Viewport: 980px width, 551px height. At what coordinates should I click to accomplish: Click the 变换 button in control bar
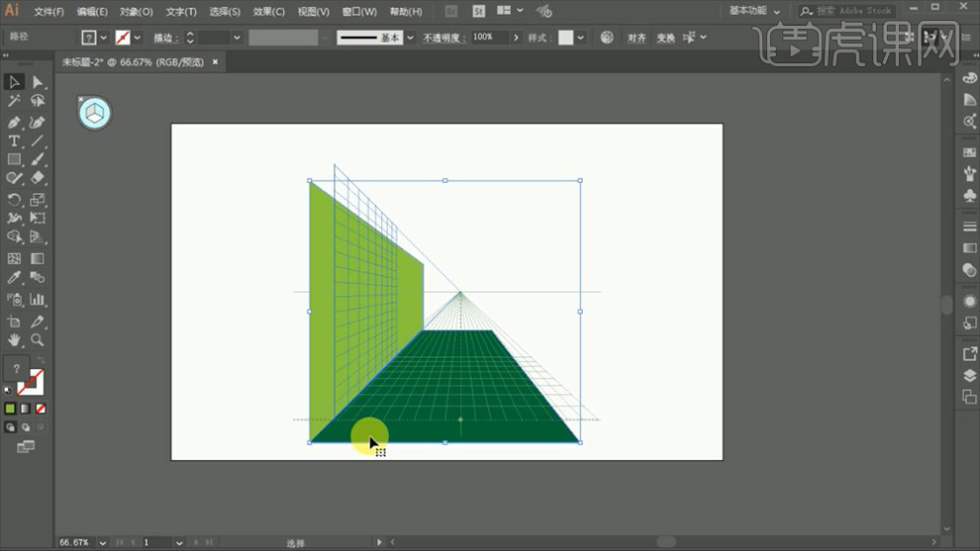(665, 38)
